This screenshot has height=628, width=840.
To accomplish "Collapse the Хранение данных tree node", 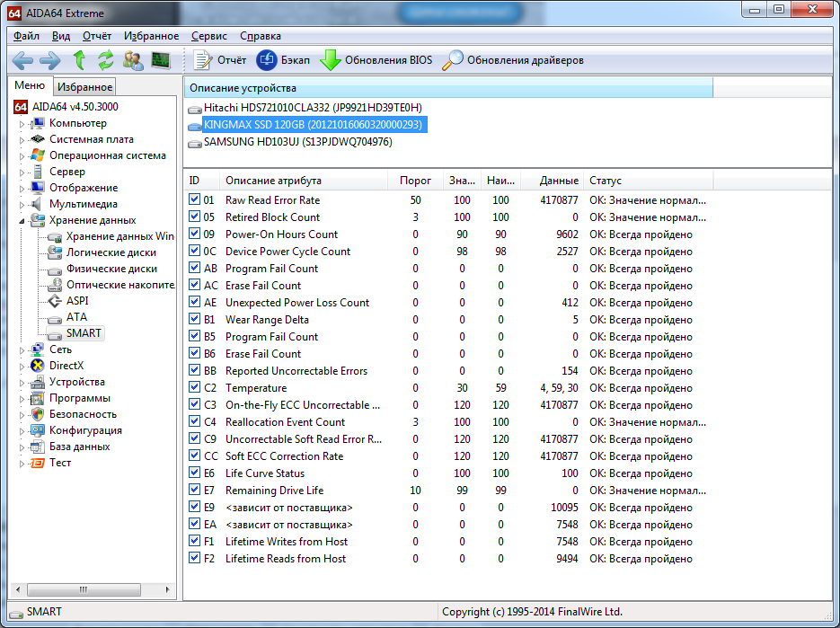I will coord(22,221).
